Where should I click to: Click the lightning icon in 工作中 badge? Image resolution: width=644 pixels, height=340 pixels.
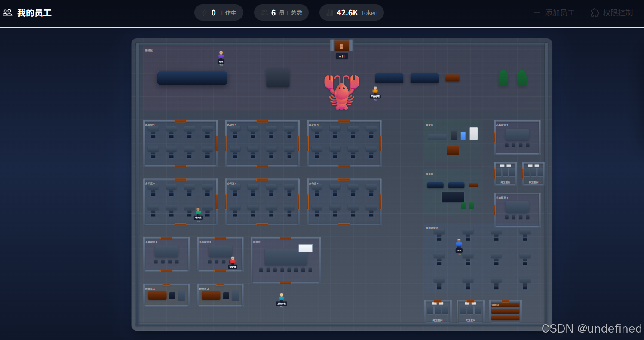coord(204,13)
